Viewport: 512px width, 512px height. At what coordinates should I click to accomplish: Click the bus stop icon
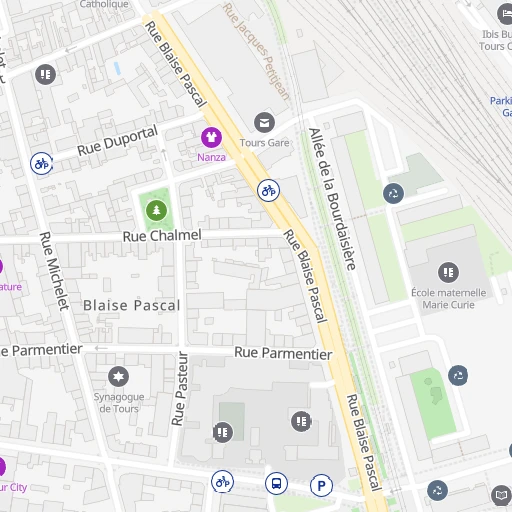[276, 483]
